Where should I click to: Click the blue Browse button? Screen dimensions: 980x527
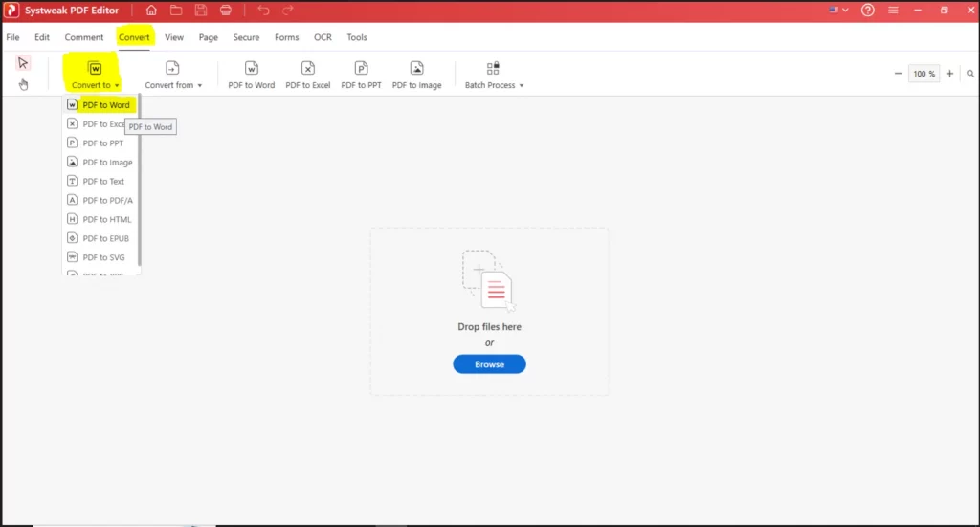click(x=489, y=364)
